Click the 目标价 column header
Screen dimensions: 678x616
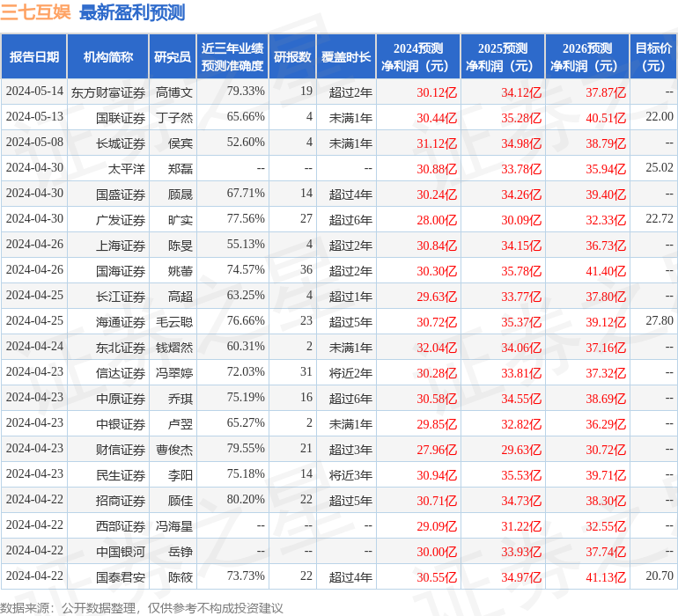coord(653,56)
